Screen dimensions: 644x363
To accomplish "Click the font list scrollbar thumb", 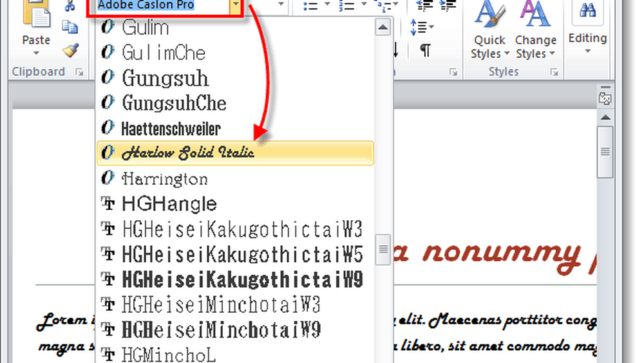I will 383,248.
